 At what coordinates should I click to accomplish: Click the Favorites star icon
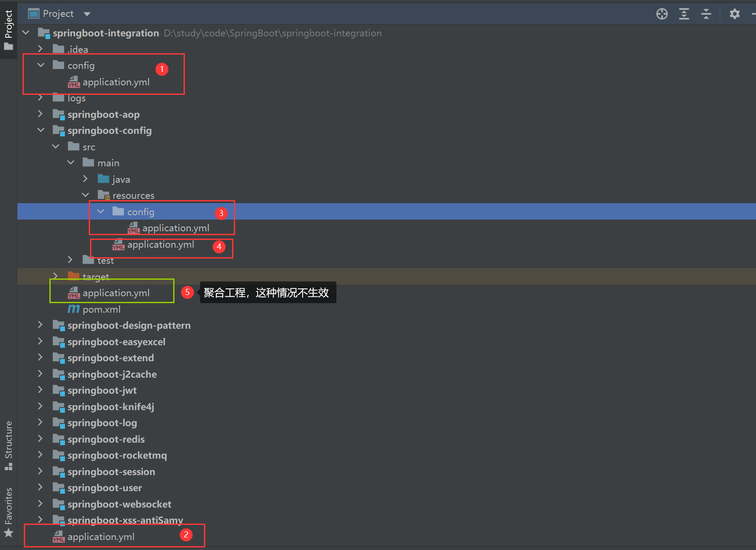pyautogui.click(x=8, y=533)
